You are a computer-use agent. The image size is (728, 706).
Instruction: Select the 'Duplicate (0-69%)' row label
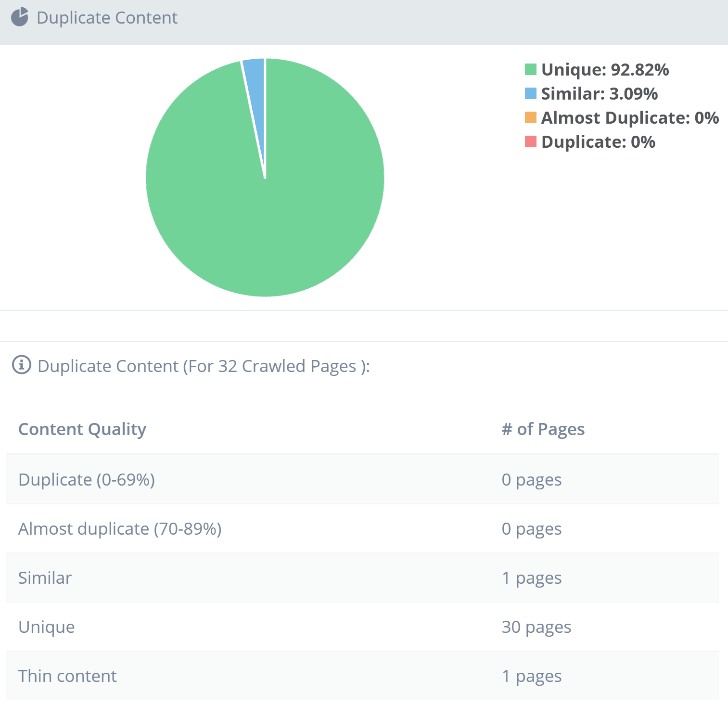[x=87, y=480]
